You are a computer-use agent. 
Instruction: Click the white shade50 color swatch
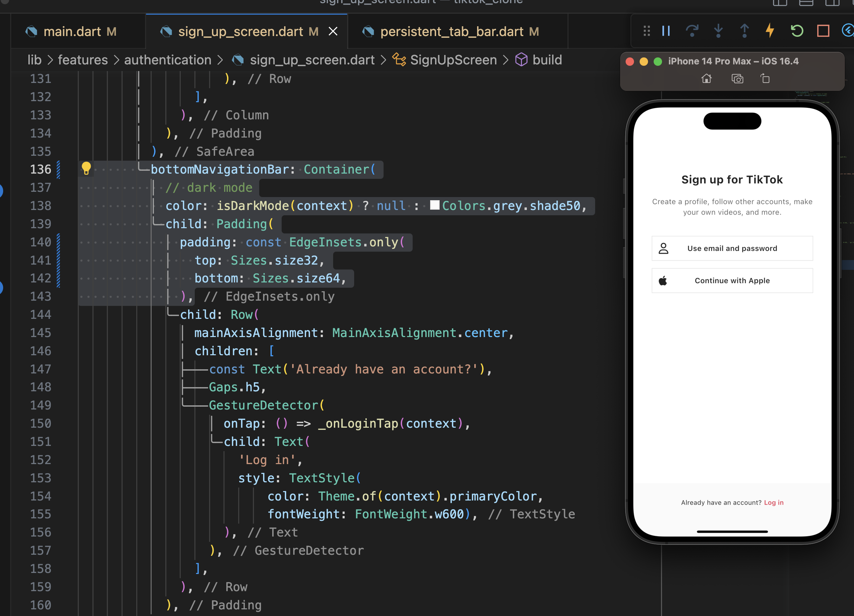tap(434, 205)
